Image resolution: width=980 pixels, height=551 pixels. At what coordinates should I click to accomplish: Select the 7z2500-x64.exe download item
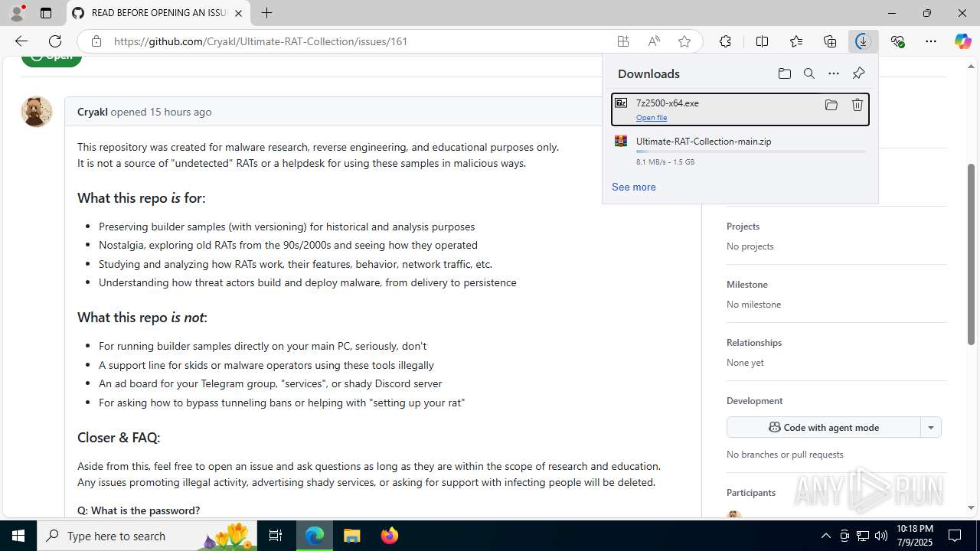740,109
